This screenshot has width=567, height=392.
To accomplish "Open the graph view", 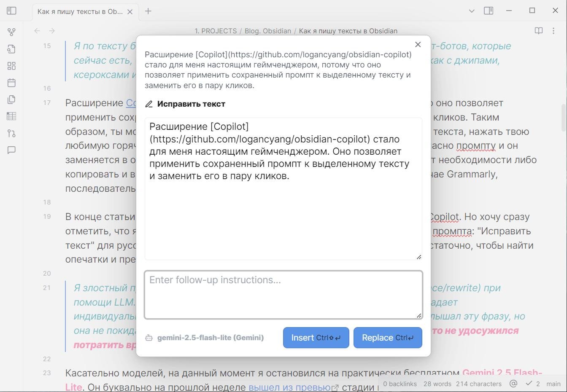I will (11, 31).
